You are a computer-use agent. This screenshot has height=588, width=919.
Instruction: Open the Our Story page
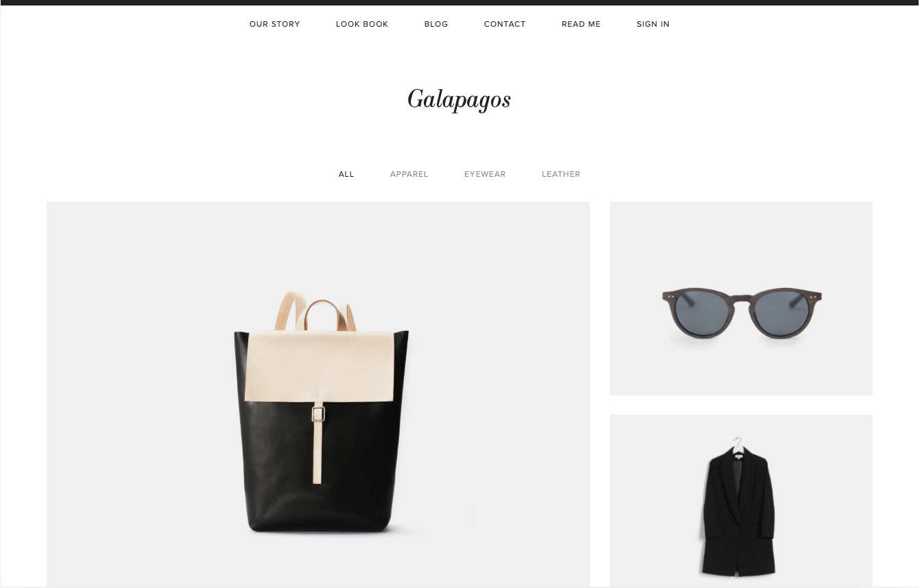point(274,24)
